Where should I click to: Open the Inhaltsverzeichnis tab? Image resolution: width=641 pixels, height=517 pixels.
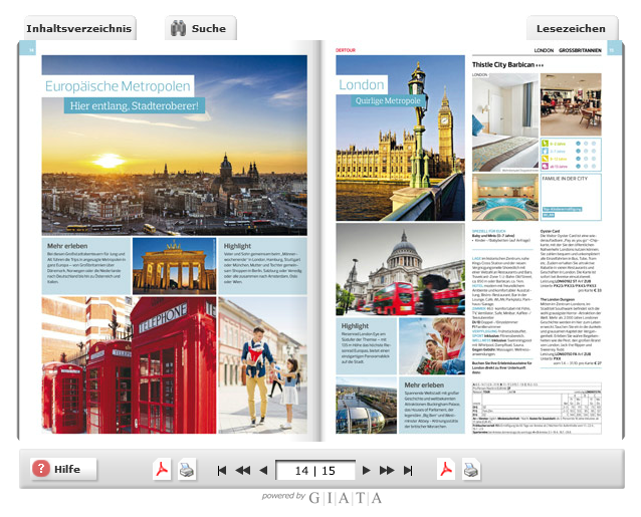(x=80, y=28)
